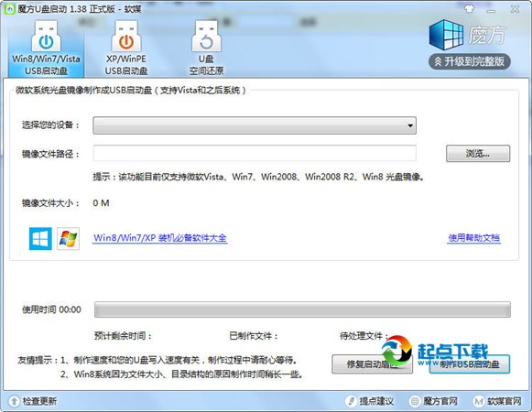
Task: Open the 使用帮助文档 help link
Action: [474, 238]
